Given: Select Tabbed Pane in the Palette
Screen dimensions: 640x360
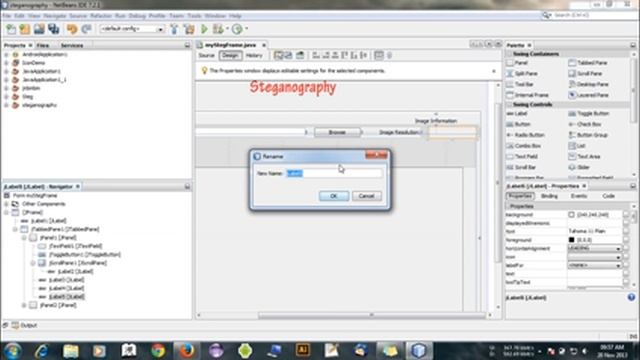Looking at the screenshot, I should tap(588, 63).
